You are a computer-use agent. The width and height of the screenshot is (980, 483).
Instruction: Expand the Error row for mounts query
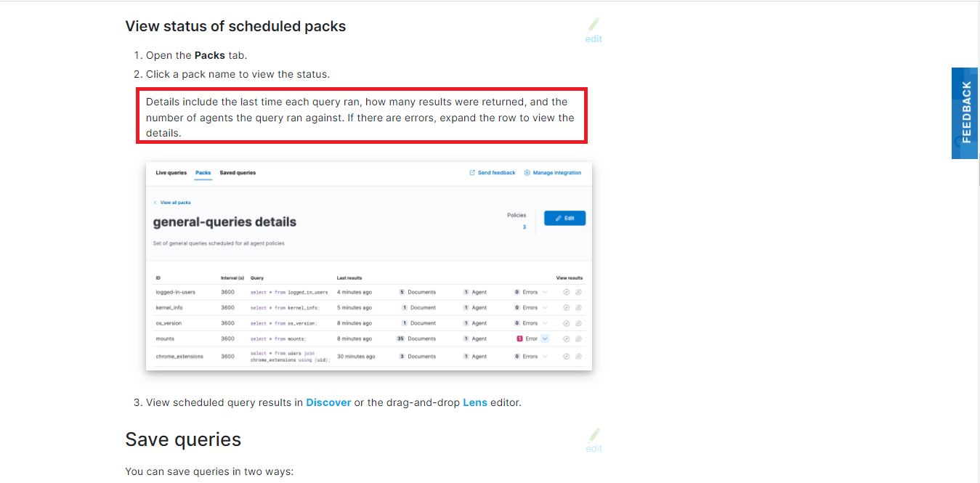coord(546,338)
